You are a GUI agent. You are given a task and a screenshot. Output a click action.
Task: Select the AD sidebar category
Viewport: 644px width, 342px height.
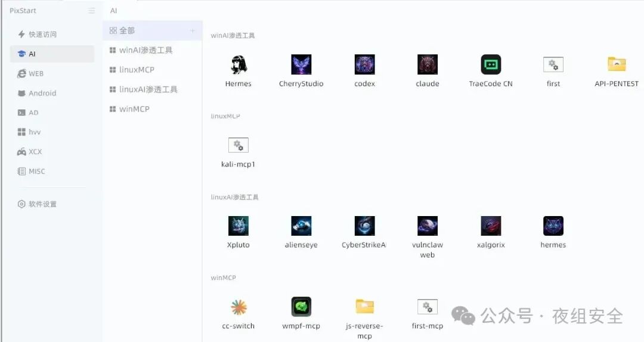pyautogui.click(x=52, y=113)
